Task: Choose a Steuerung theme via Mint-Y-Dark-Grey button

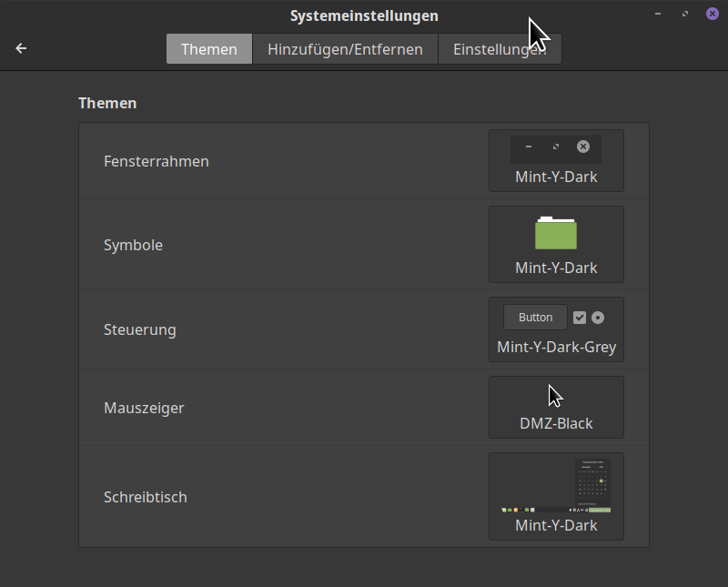Action: tap(556, 329)
